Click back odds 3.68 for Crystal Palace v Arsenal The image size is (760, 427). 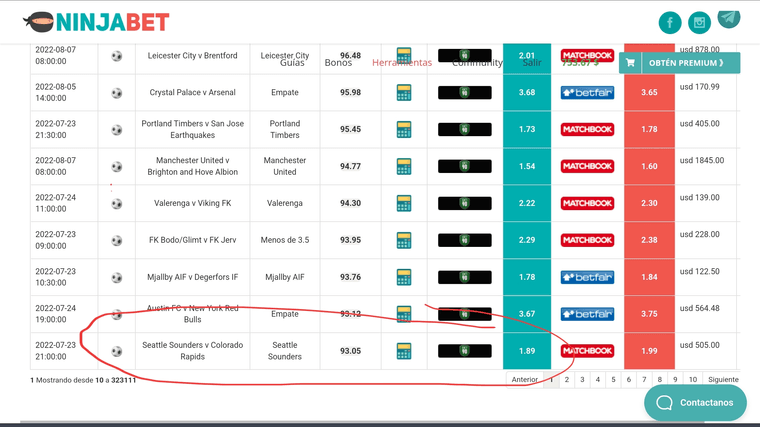point(527,93)
